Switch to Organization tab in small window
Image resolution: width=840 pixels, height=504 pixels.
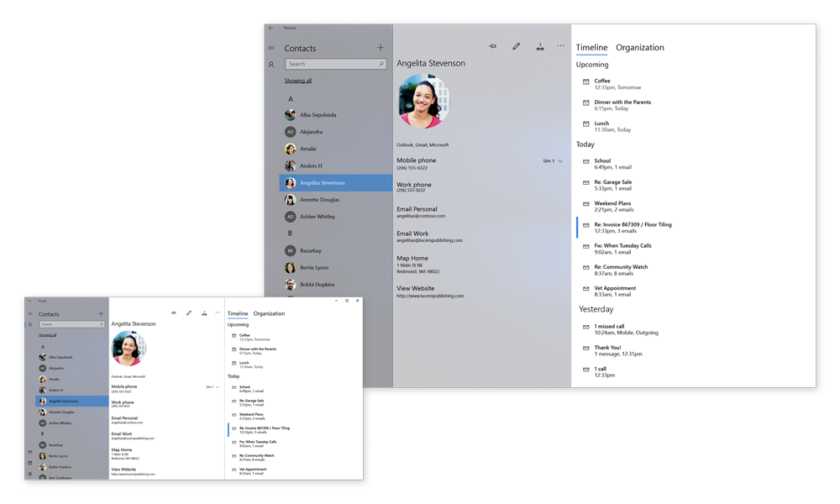coord(269,314)
